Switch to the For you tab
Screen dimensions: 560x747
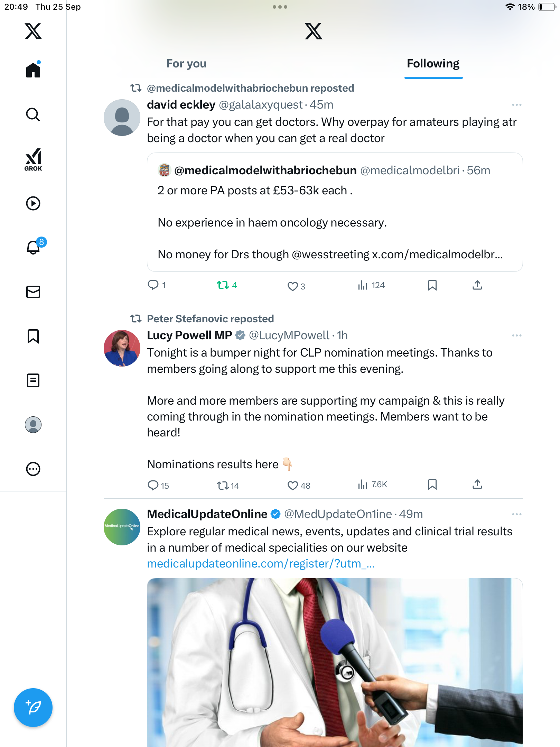(x=186, y=64)
